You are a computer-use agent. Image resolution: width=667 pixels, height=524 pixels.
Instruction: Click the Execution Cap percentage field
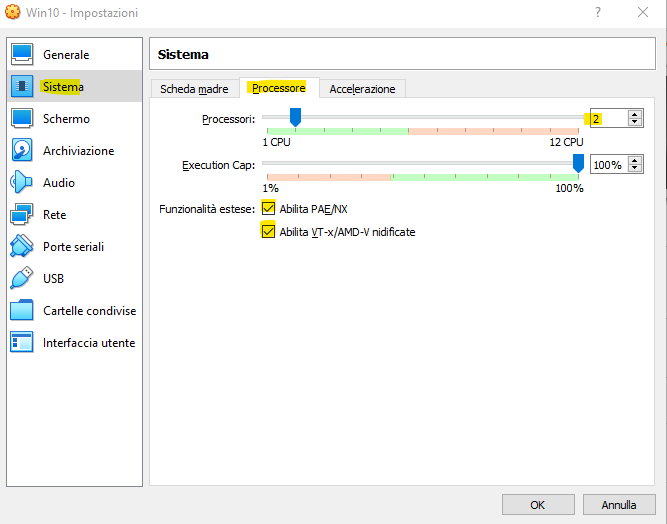[609, 165]
